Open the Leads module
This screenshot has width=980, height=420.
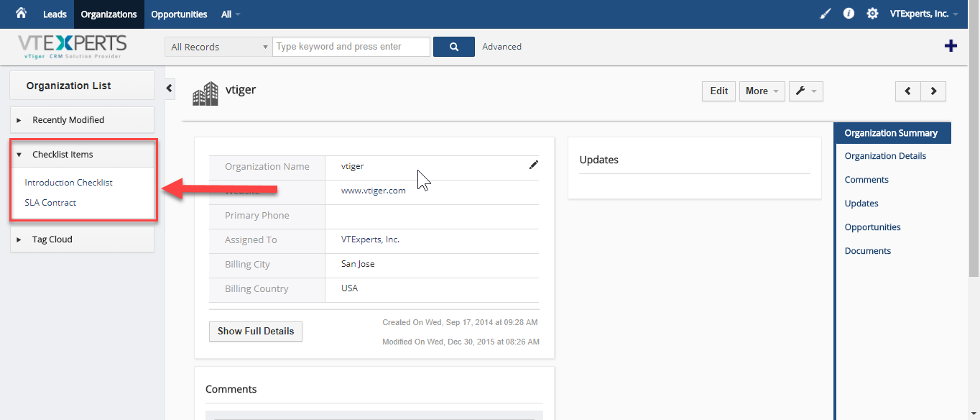(x=55, y=14)
